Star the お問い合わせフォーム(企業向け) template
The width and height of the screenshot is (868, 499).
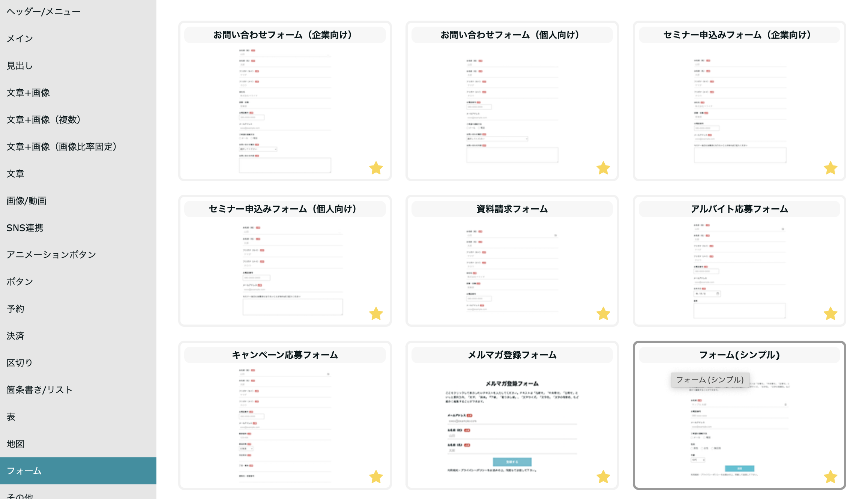[x=376, y=168]
